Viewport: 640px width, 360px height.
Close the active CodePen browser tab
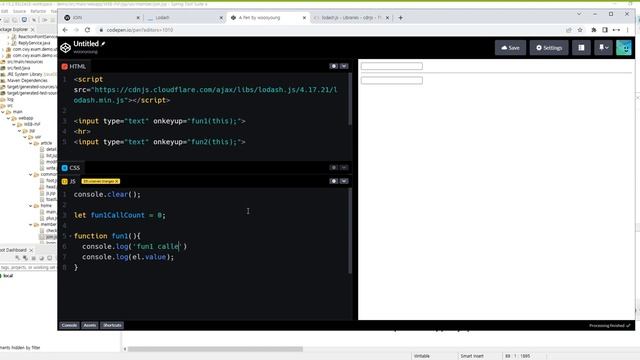click(304, 18)
